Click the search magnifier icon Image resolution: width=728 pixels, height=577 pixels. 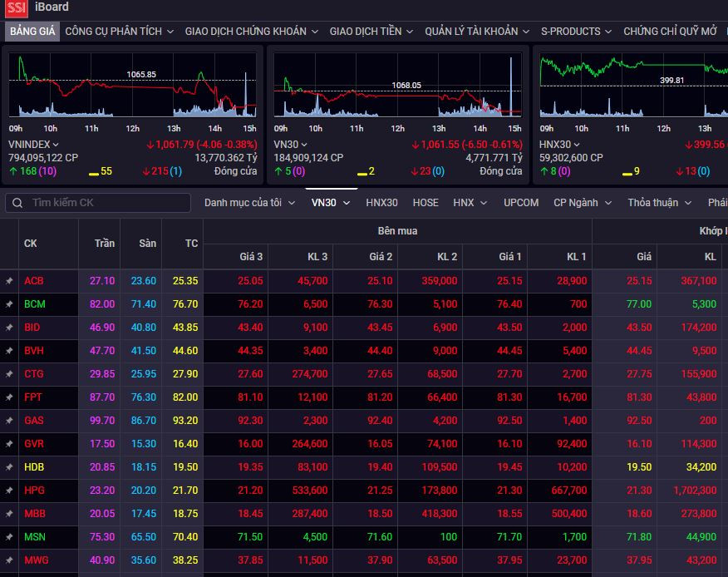pyautogui.click(x=17, y=203)
